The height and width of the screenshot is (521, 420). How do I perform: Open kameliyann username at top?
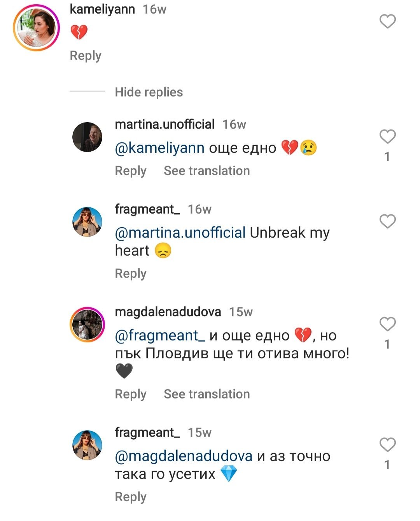click(x=102, y=9)
